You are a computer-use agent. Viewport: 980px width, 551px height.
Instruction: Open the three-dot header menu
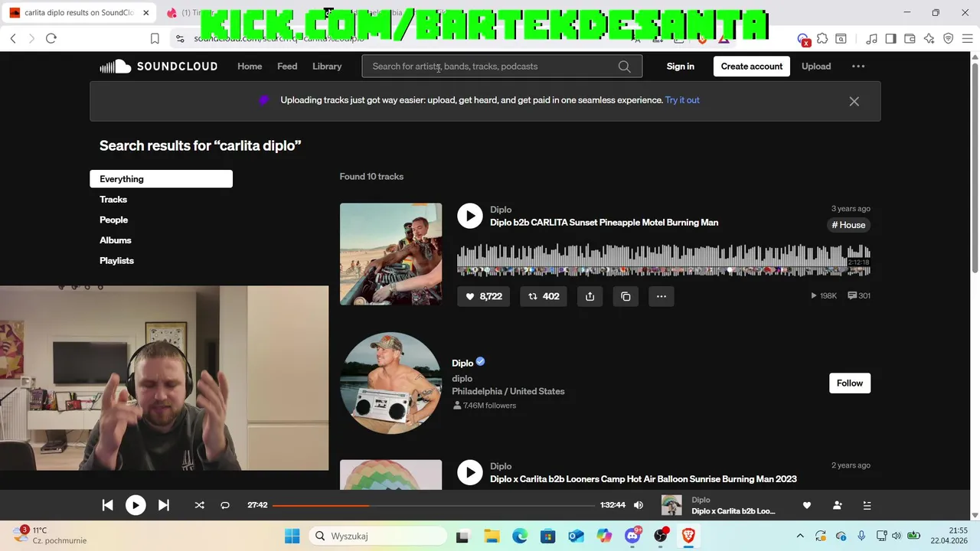point(858,67)
